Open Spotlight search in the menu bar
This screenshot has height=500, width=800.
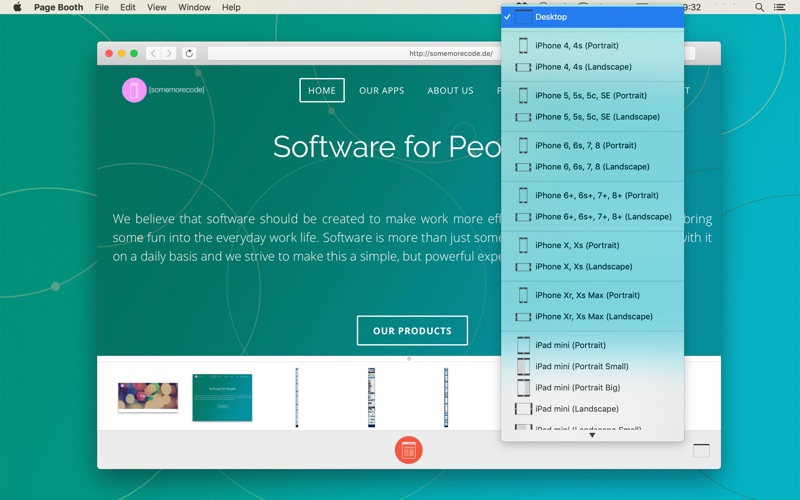(759, 7)
